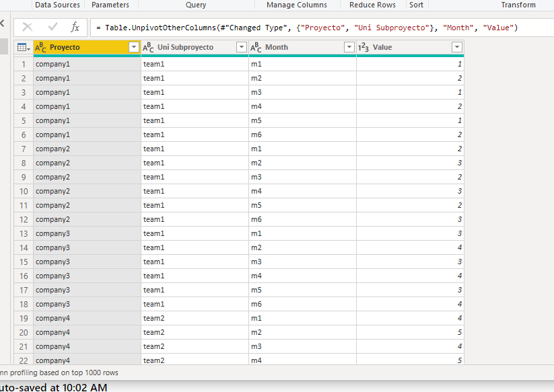Open the Value column filter dropdown
The image size is (554, 392).
[x=457, y=47]
